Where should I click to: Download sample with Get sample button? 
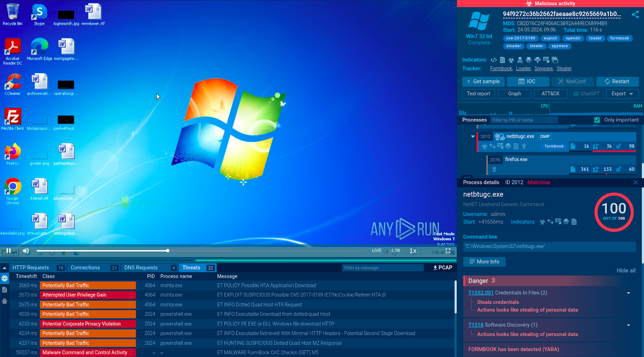[483, 81]
